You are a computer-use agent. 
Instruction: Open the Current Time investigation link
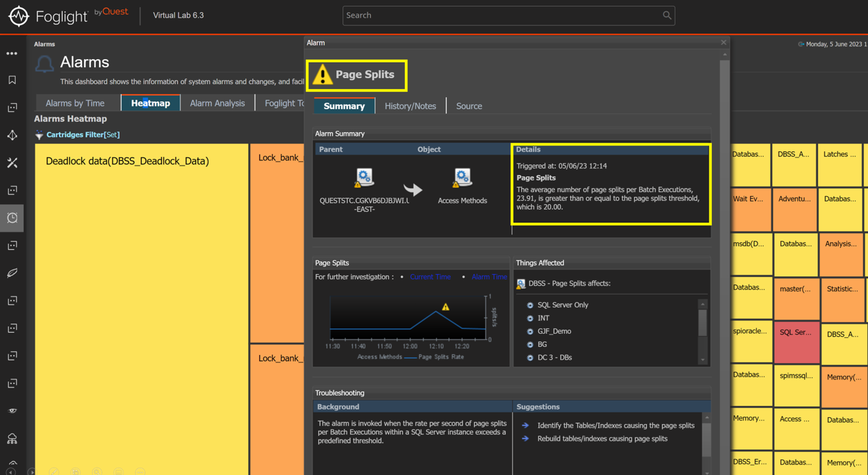[x=430, y=277]
